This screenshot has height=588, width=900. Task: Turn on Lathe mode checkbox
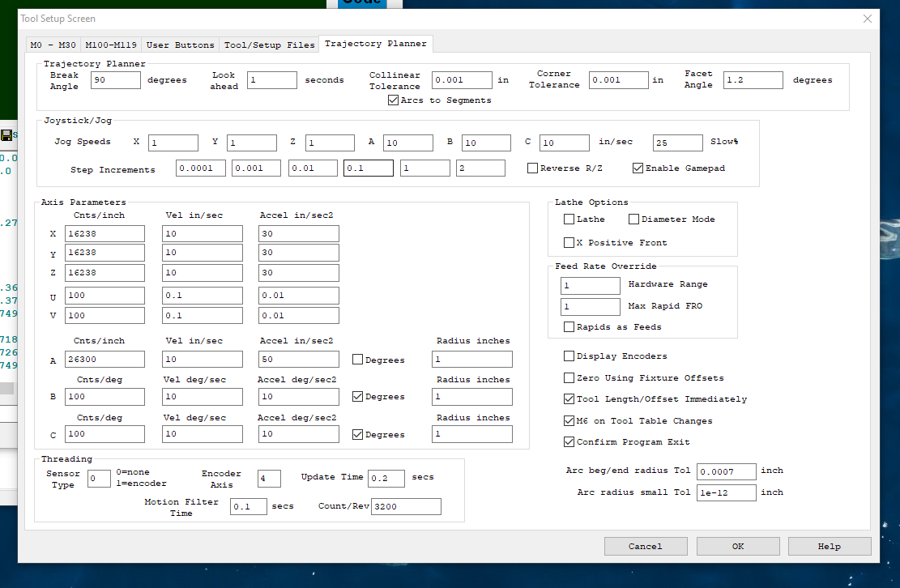[x=569, y=219]
